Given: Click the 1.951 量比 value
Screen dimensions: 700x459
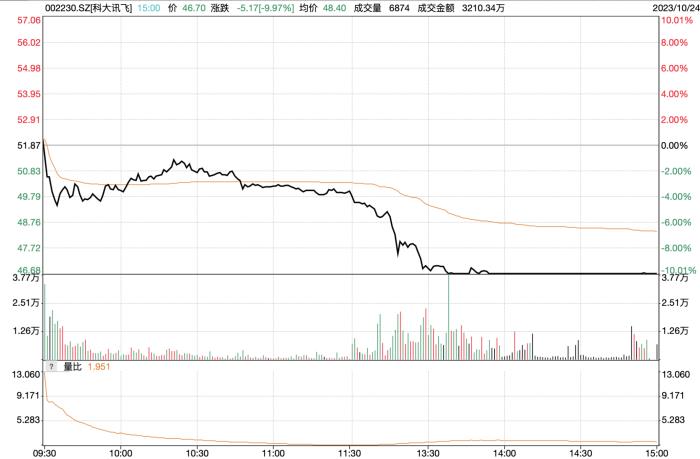Looking at the screenshot, I should click(99, 367).
